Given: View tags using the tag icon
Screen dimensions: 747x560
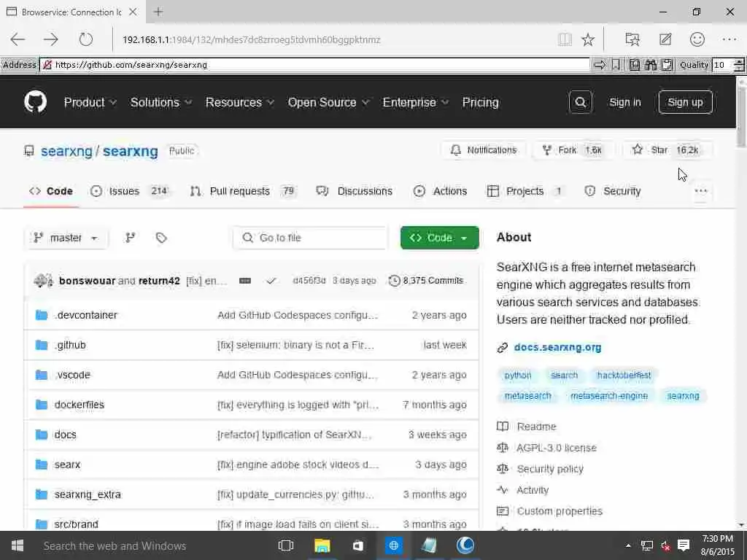Looking at the screenshot, I should pos(161,238).
